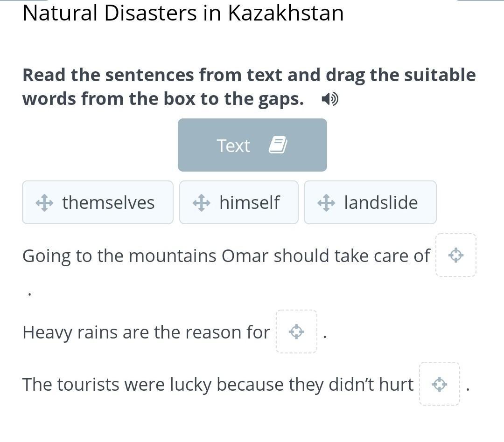Image resolution: width=504 pixels, height=442 pixels.
Task: Select the 'himself' word tile
Action: [x=239, y=202]
